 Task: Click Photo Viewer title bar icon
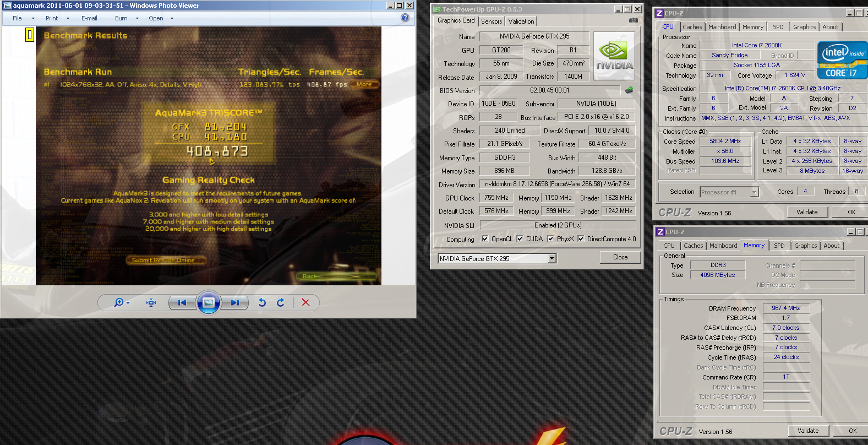tap(8, 6)
